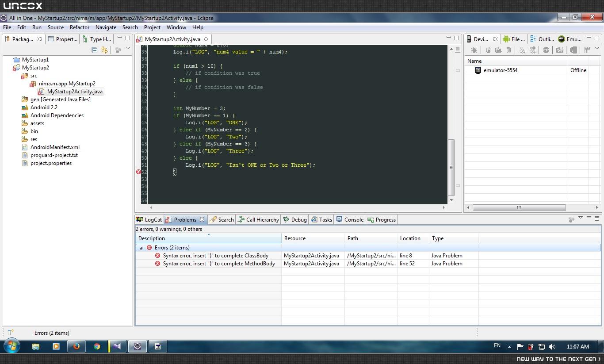Click Start Method Profiling icon in Devices
The width and height of the screenshot is (604, 364).
[532, 50]
